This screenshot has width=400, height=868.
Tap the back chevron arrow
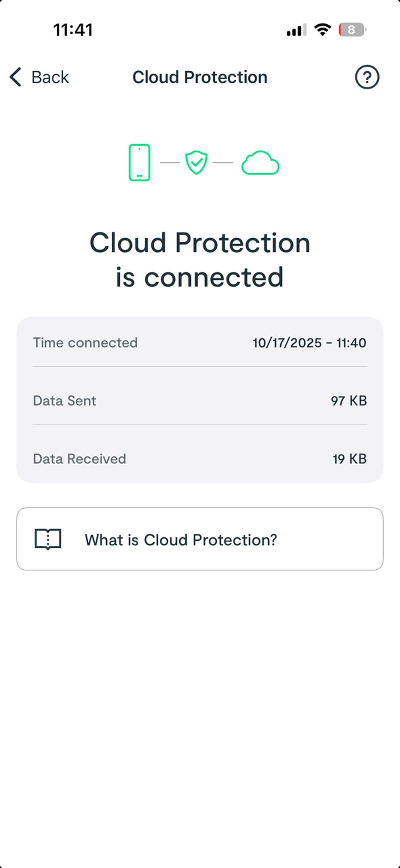tap(16, 77)
